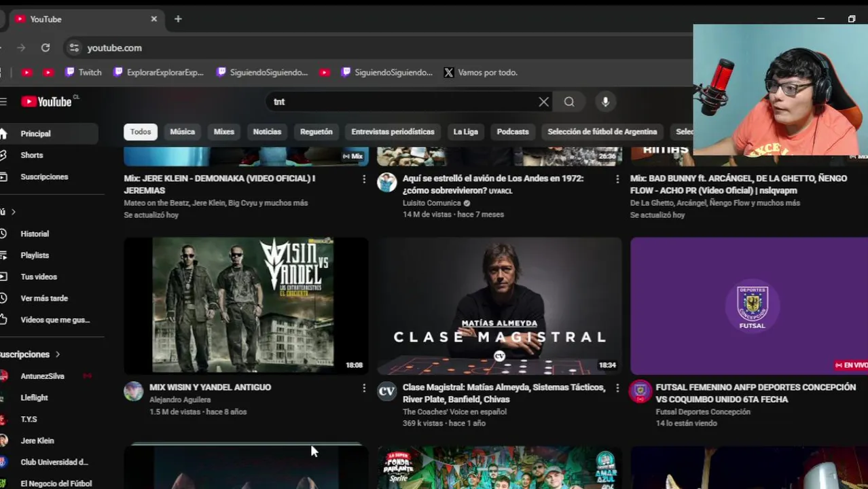868x489 pixels.
Task: Play Matías Almeyda Clase Magistral thumbnail
Action: 499,306
